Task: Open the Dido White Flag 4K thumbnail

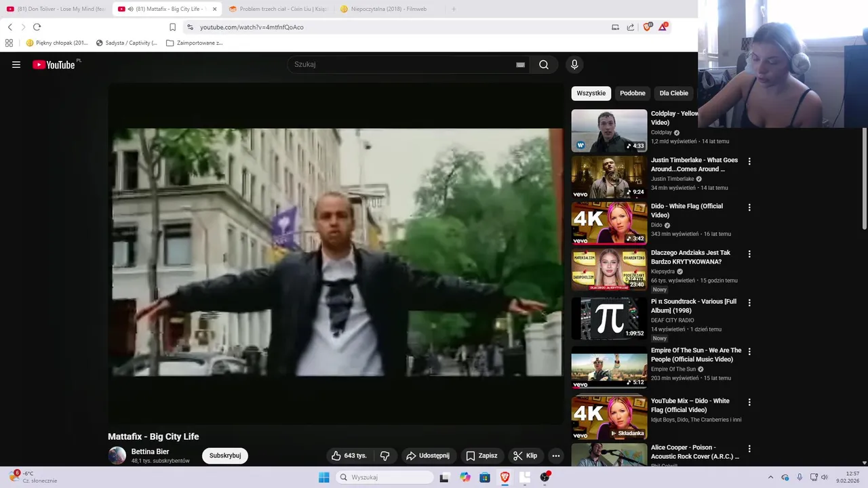Action: coord(609,223)
